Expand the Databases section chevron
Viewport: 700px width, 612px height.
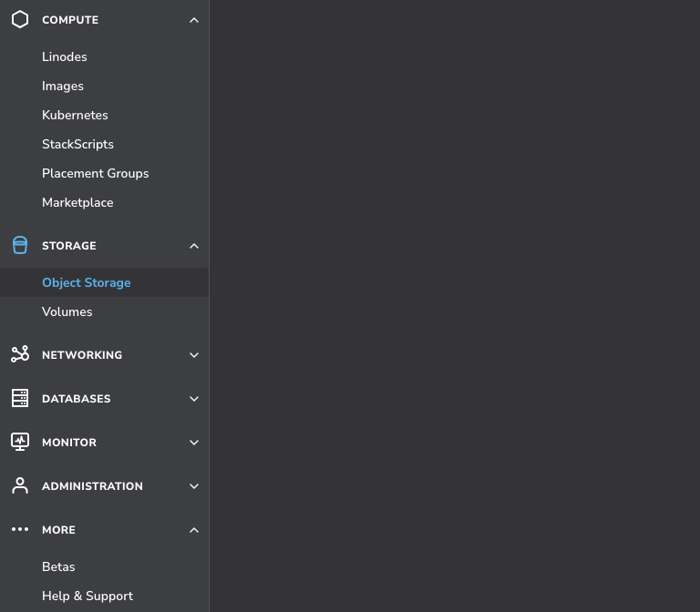193,399
